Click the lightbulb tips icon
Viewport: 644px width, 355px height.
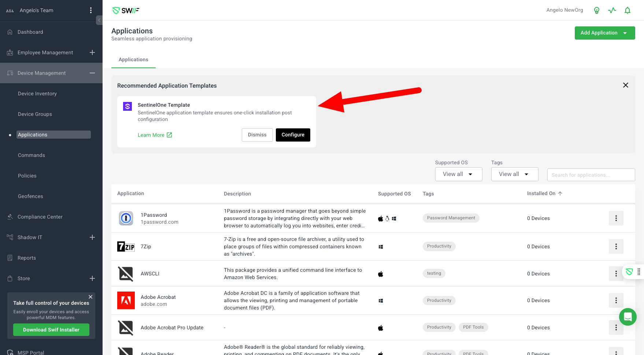pos(597,10)
